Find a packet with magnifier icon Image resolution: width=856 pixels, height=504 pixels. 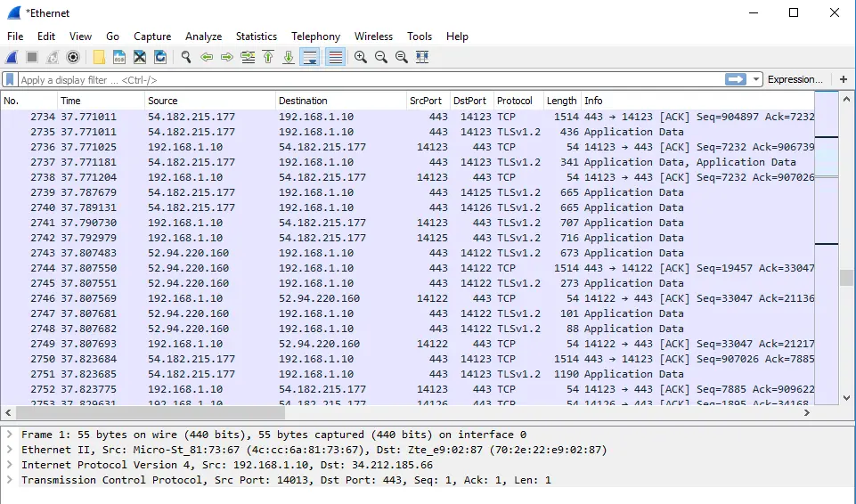186,57
